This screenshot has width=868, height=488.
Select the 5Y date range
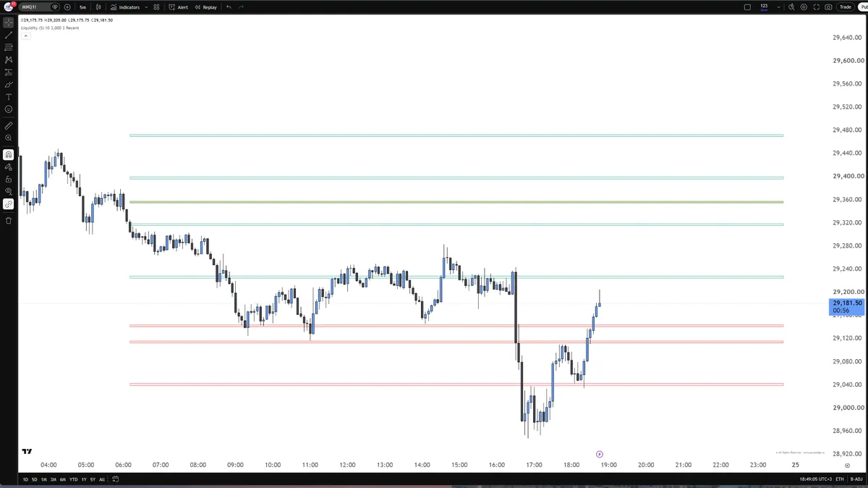pos(93,479)
